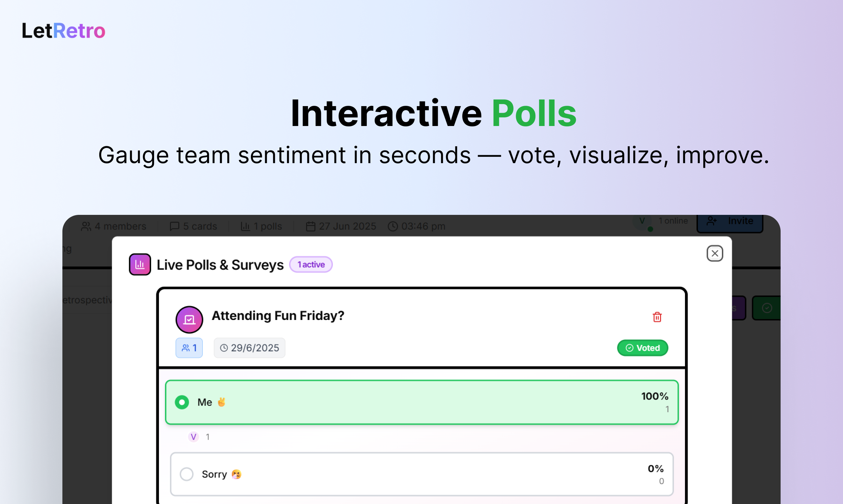Click the voter count badge
Viewport: 843px width, 504px height.
tap(189, 348)
